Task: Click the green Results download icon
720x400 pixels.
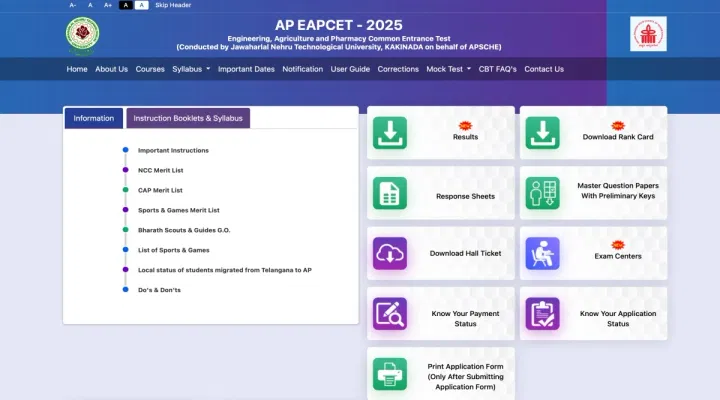Action: click(x=389, y=133)
